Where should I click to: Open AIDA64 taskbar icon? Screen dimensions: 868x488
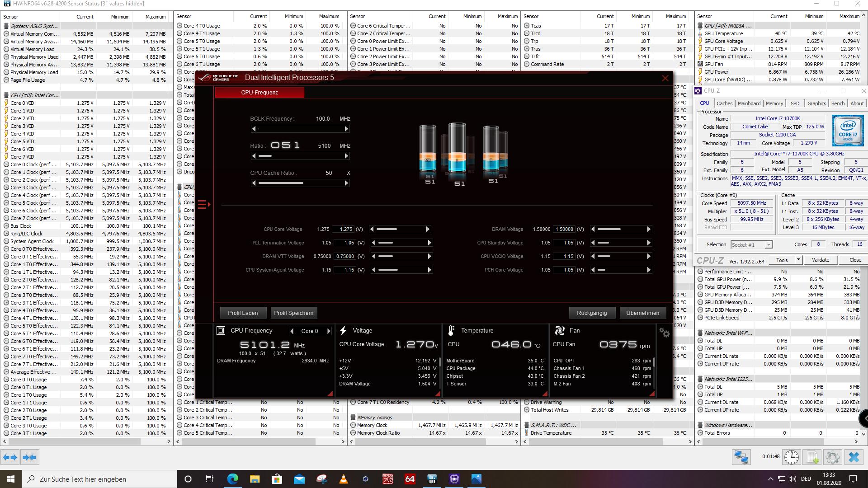[410, 479]
